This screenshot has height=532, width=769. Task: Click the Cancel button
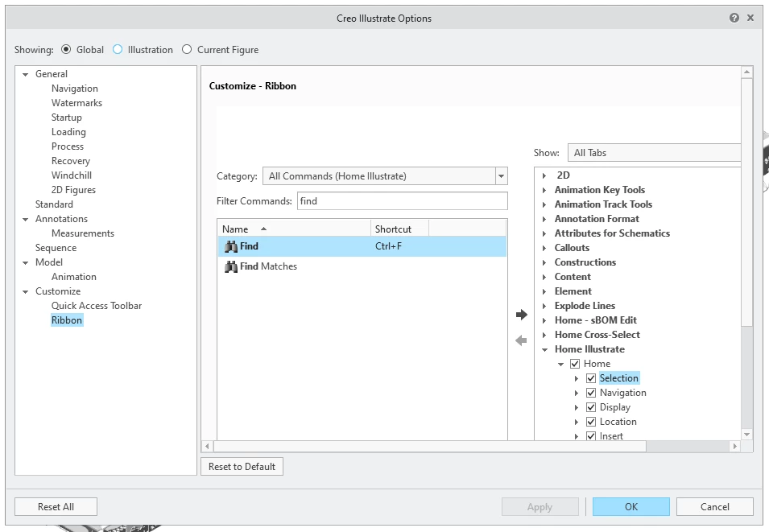pos(714,506)
